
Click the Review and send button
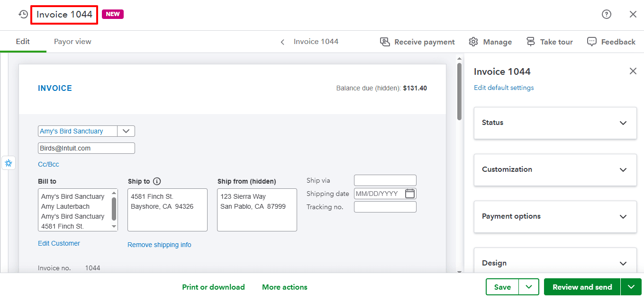[x=582, y=287]
